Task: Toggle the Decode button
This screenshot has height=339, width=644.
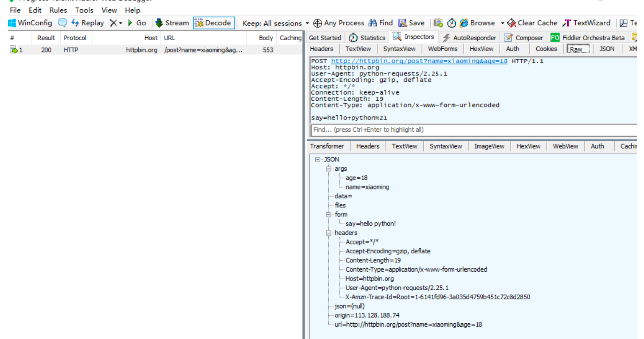Action: point(214,23)
